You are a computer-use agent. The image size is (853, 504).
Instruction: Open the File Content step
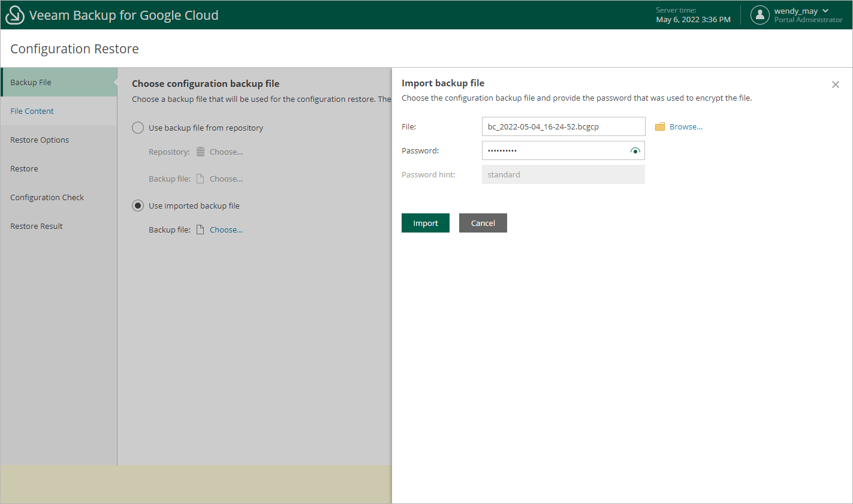click(32, 111)
